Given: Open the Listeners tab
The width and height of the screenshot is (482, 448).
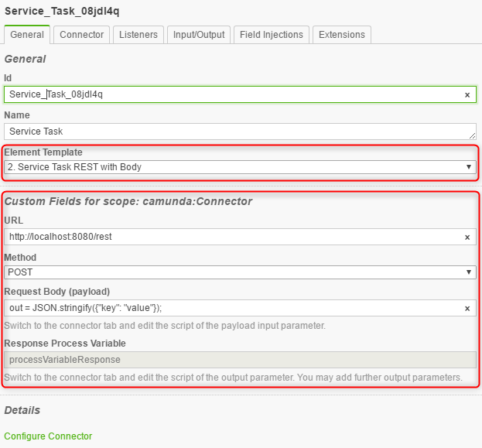Looking at the screenshot, I should 138,35.
